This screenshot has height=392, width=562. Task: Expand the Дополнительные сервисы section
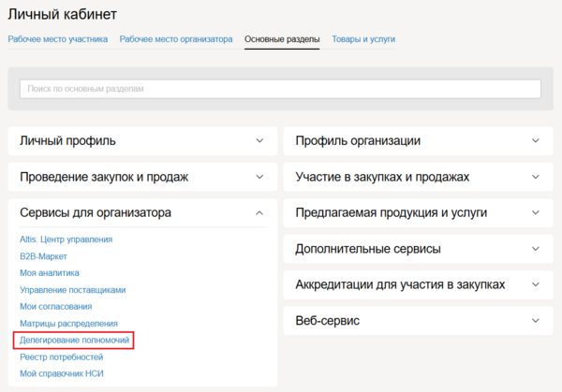coord(535,249)
